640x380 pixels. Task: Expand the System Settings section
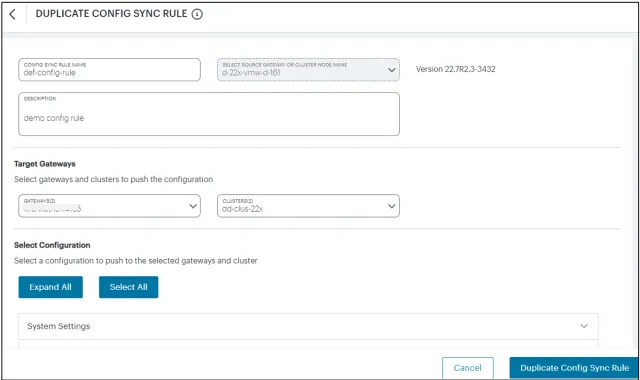[x=308, y=326]
